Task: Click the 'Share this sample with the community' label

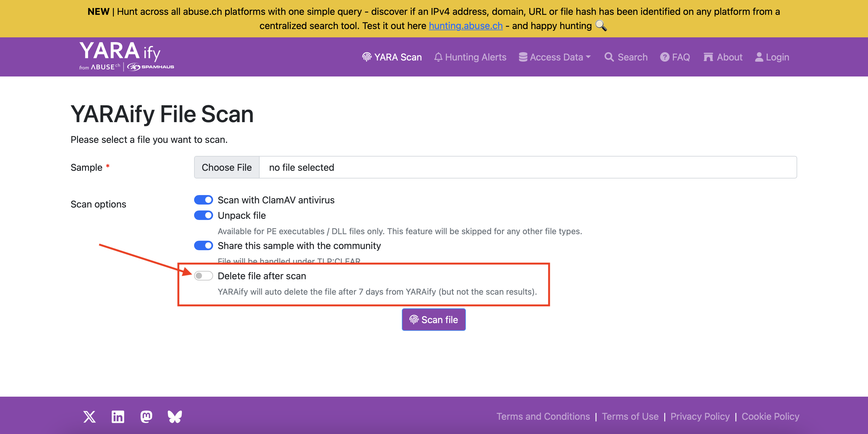Action: [x=299, y=246]
